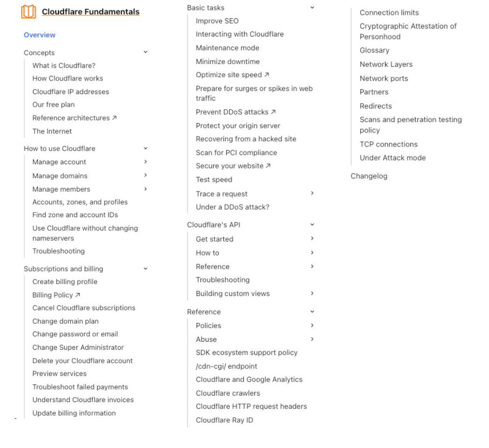
Task: Navigate to Cloudflare Ray ID page
Action: [224, 420]
